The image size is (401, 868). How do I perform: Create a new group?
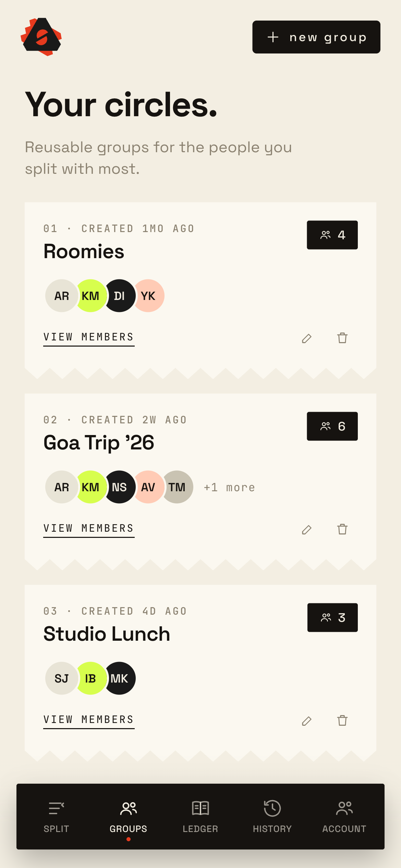[x=316, y=37]
